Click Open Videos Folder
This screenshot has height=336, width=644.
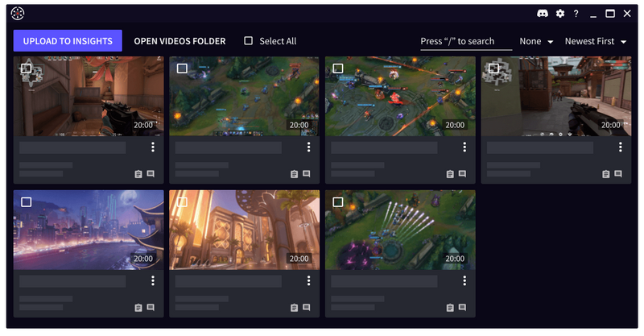(180, 41)
